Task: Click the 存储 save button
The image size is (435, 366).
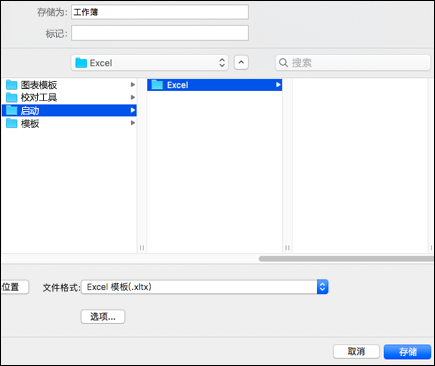Action: point(407,352)
